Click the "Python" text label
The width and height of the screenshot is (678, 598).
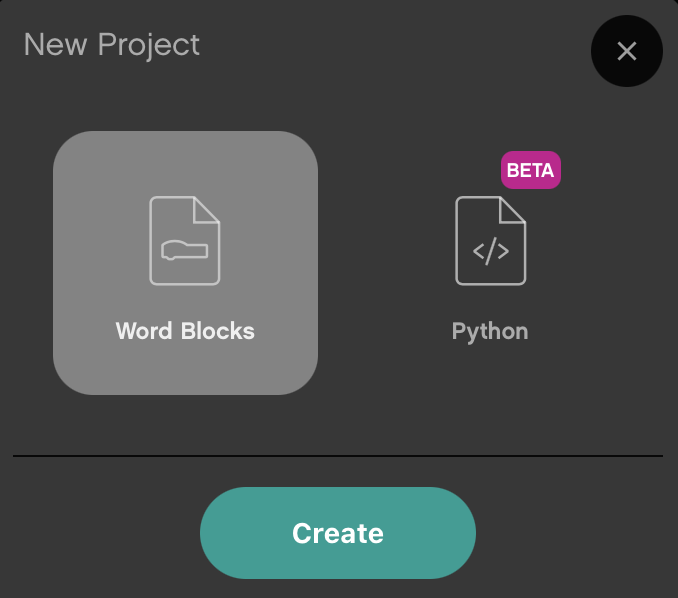click(x=490, y=331)
